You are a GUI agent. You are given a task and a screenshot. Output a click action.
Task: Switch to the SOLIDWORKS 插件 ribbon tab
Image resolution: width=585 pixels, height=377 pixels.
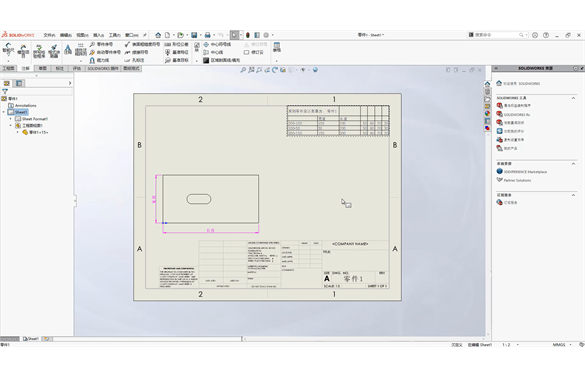click(103, 68)
